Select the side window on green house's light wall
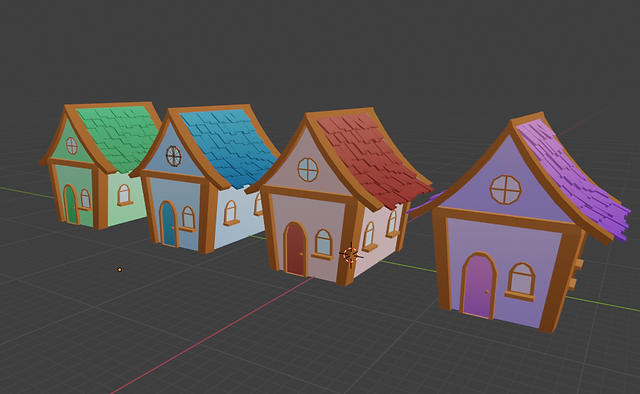Image resolution: width=640 pixels, height=394 pixels. tap(124, 195)
